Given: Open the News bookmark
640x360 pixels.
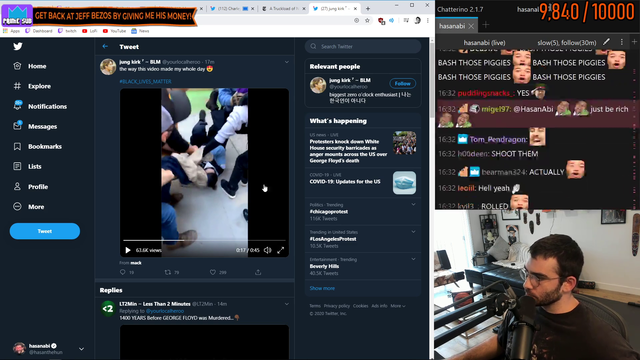Looking at the screenshot, I should (x=140, y=31).
